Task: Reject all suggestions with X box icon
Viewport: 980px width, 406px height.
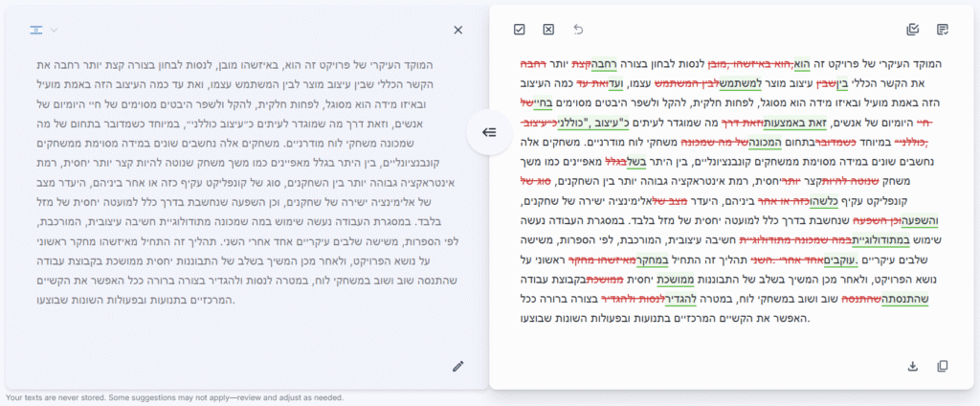Action: [548, 30]
